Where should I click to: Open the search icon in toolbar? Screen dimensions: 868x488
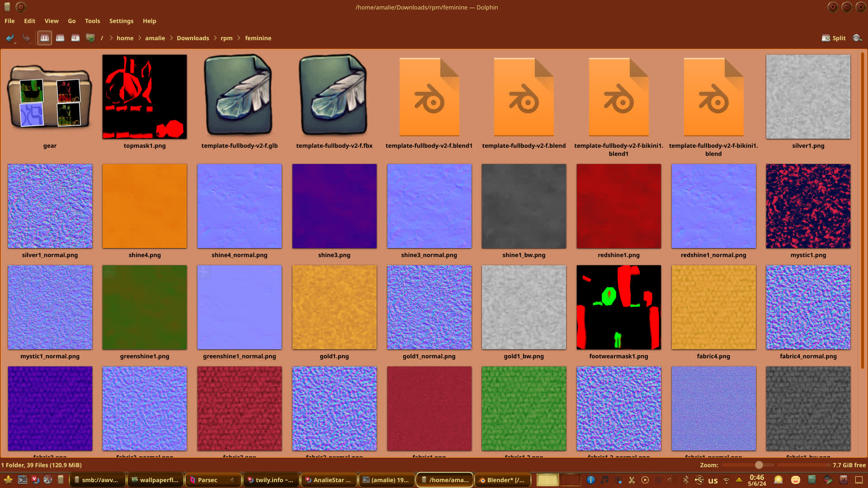pos(857,38)
